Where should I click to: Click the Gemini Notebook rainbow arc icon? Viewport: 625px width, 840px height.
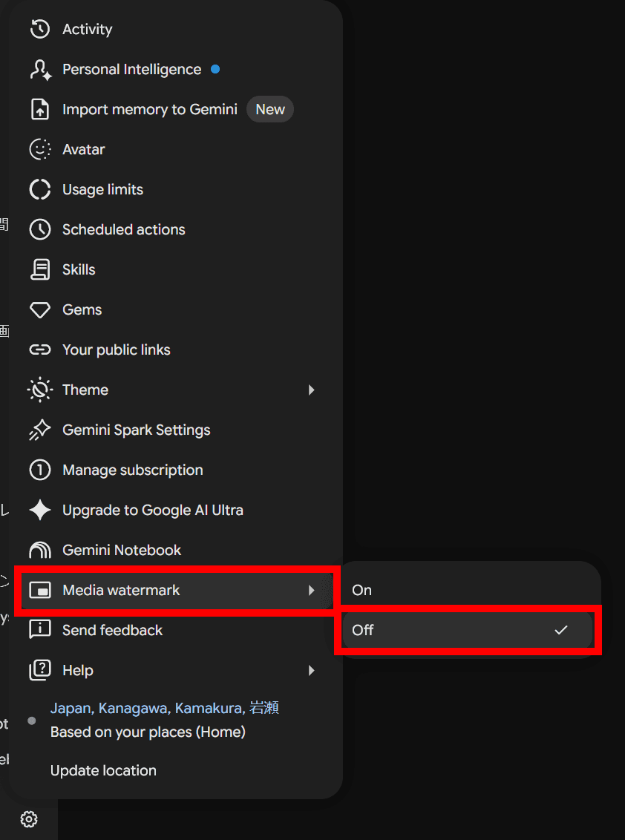pyautogui.click(x=40, y=550)
